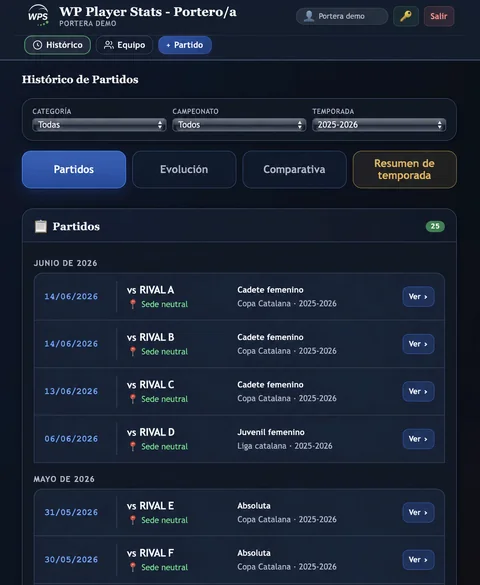Click Liga catalana · 2025-2026 text
Viewport: 480px width, 585px height.
(x=285, y=446)
